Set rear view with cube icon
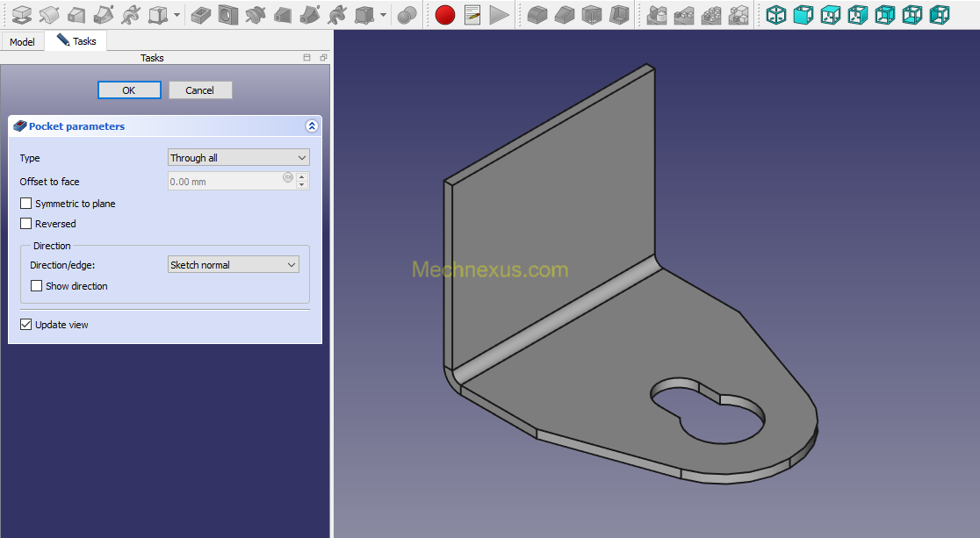 [x=885, y=14]
